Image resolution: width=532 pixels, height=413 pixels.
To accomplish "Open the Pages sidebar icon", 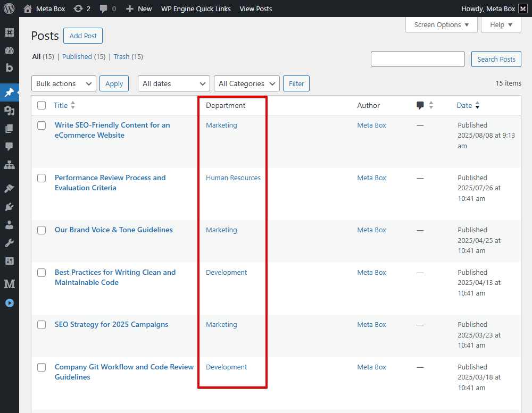I will click(10, 128).
